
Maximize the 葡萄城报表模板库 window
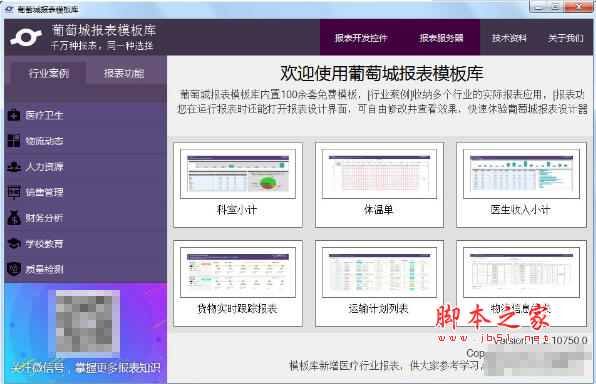(555, 7)
